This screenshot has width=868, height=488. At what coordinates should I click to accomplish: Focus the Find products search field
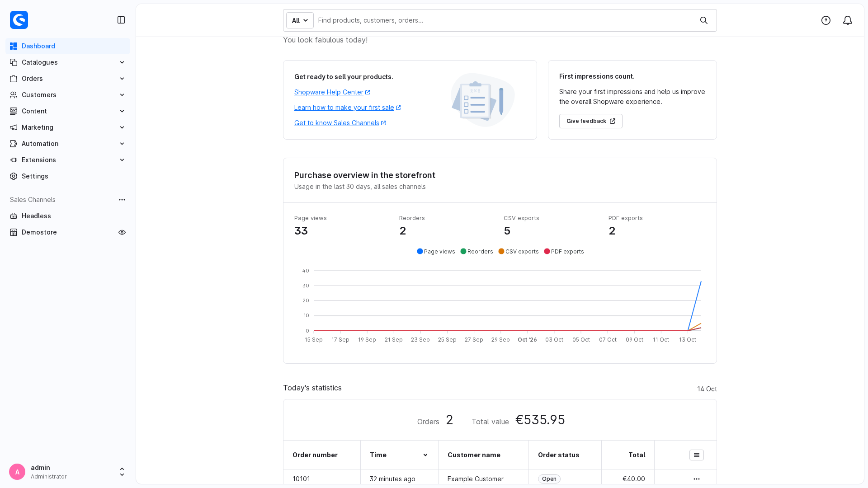504,20
